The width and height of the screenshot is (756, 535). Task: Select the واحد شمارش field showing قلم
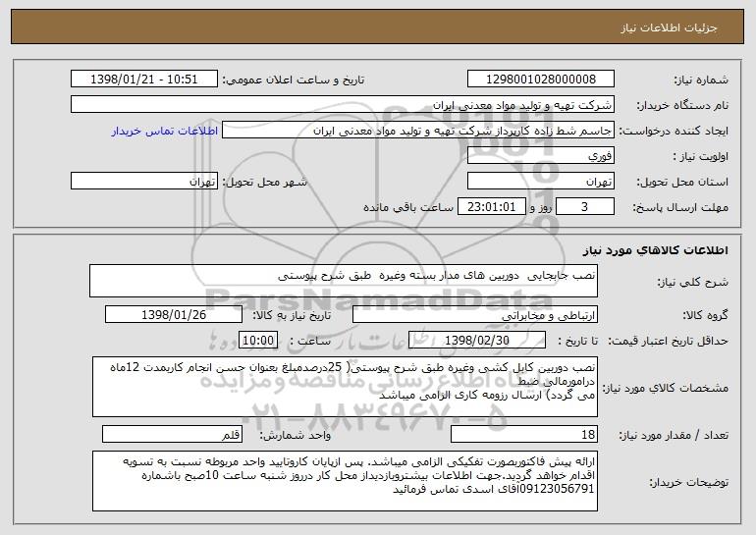(172, 434)
